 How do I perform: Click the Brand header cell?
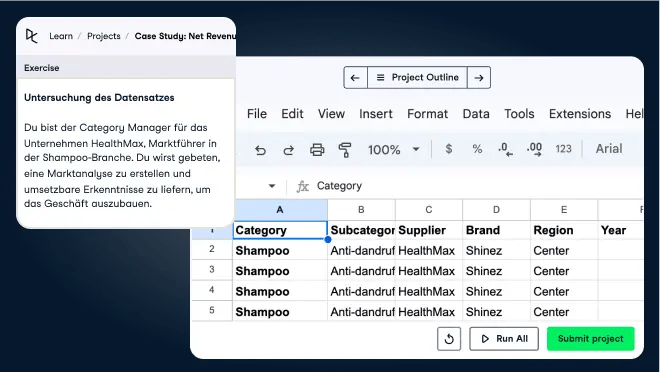pyautogui.click(x=496, y=230)
